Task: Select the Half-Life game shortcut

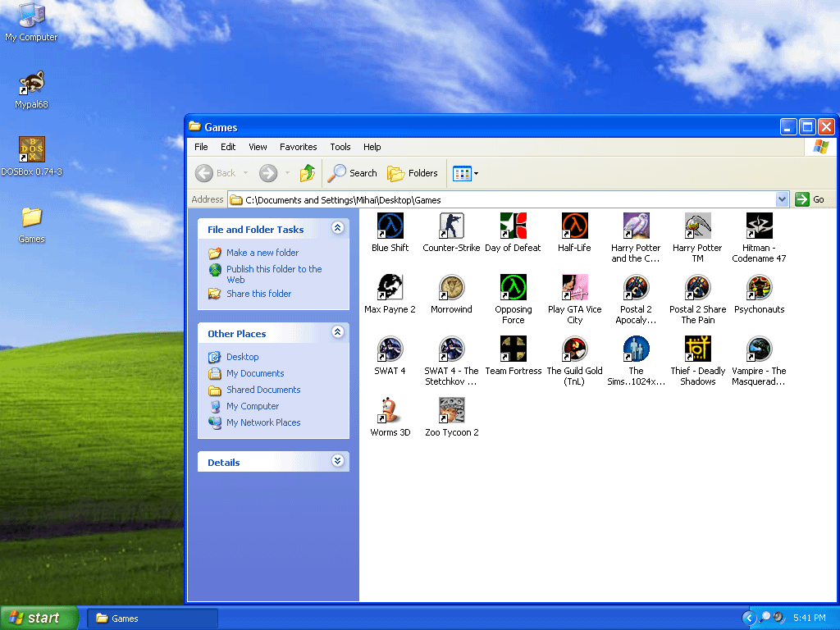Action: (574, 226)
